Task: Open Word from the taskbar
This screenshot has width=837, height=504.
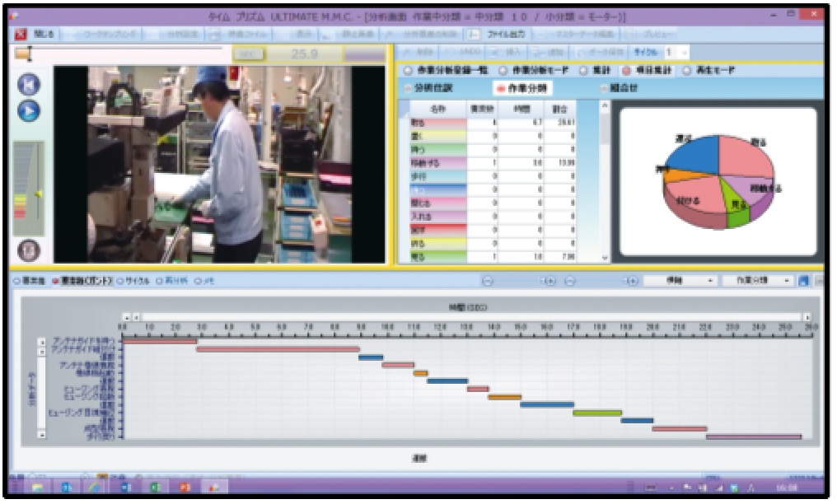Action: point(127,488)
